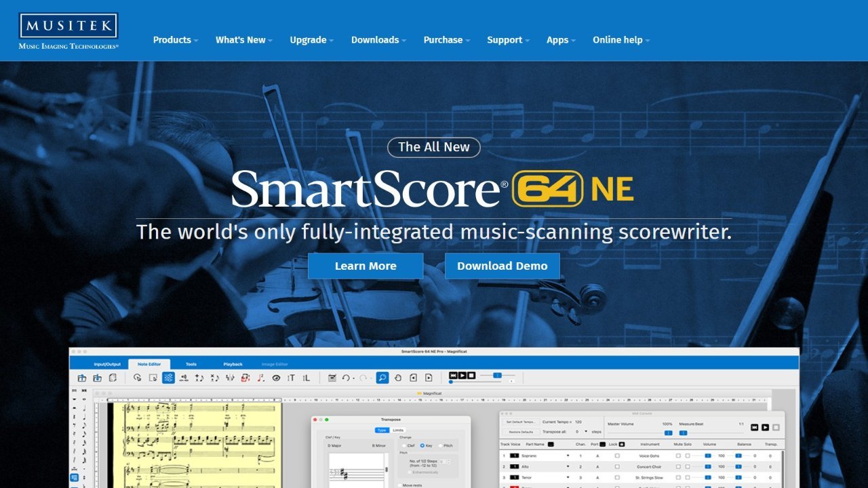Click the IT text tool icon
Image resolution: width=868 pixels, height=488 pixels.
291,378
